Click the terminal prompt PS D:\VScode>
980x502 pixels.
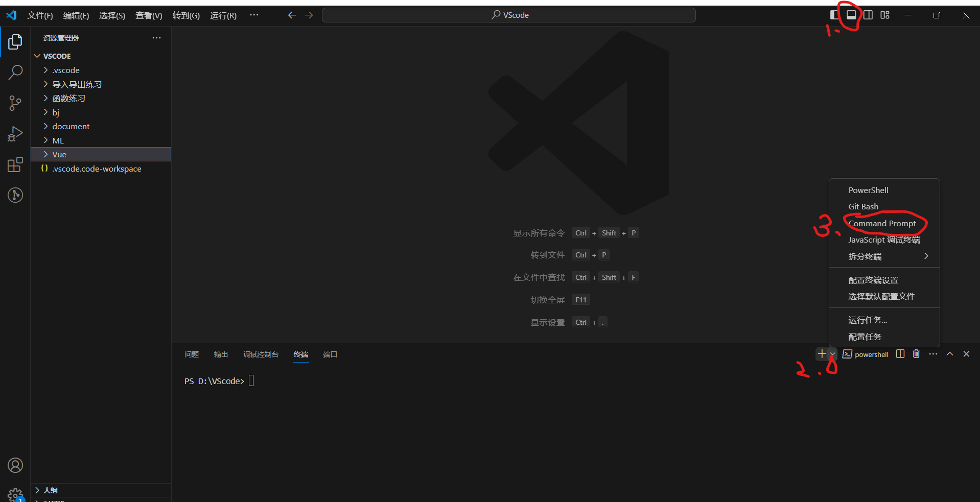pyautogui.click(x=214, y=381)
